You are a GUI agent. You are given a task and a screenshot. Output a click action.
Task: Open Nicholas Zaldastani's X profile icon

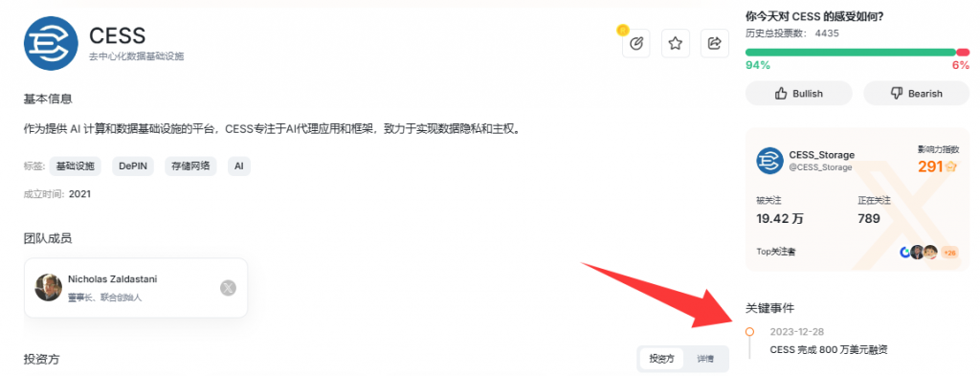click(x=228, y=288)
